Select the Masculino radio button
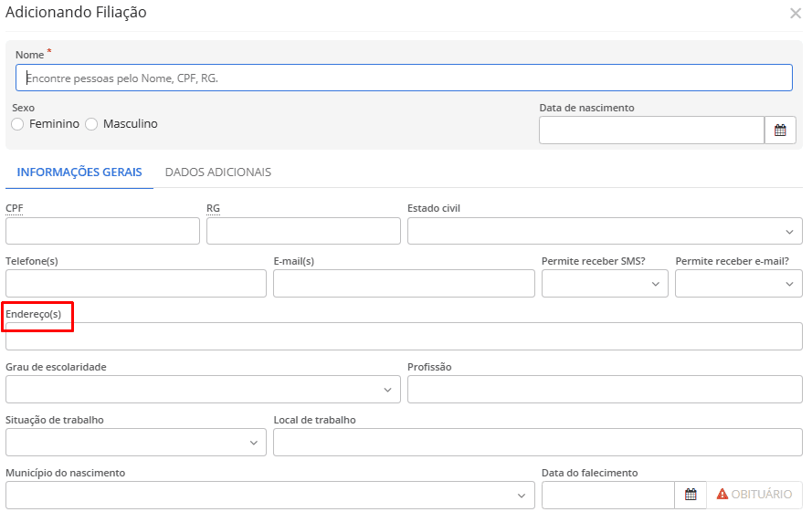 click(x=91, y=124)
